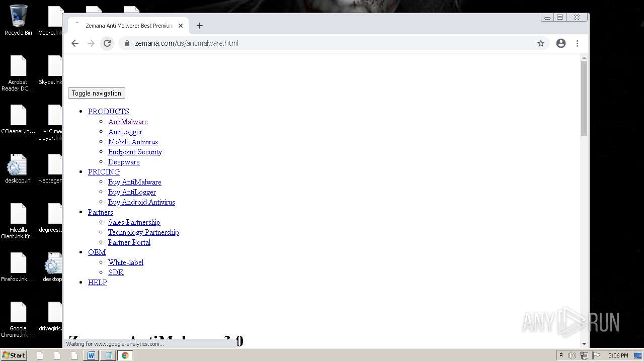This screenshot has width=644, height=362.
Task: Open the Technology Partnership link
Action: pos(143,232)
